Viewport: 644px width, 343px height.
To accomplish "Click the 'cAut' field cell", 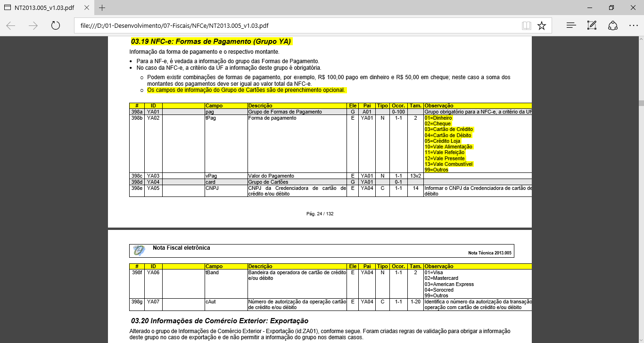I will tap(226, 304).
